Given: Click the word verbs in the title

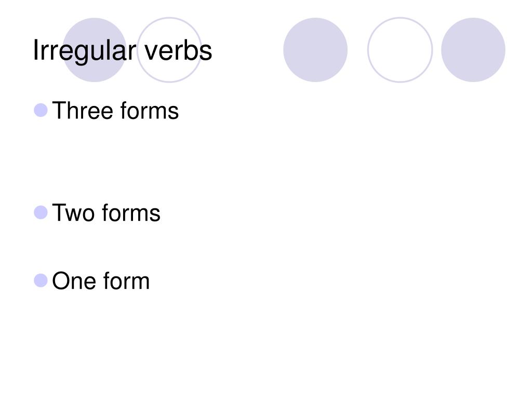Looking at the screenshot, I should click(178, 50).
